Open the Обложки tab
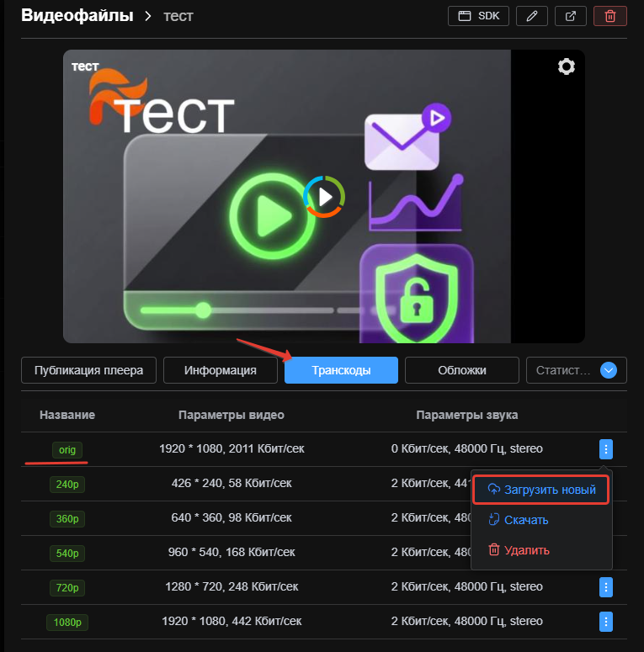The image size is (644, 652). click(x=462, y=370)
